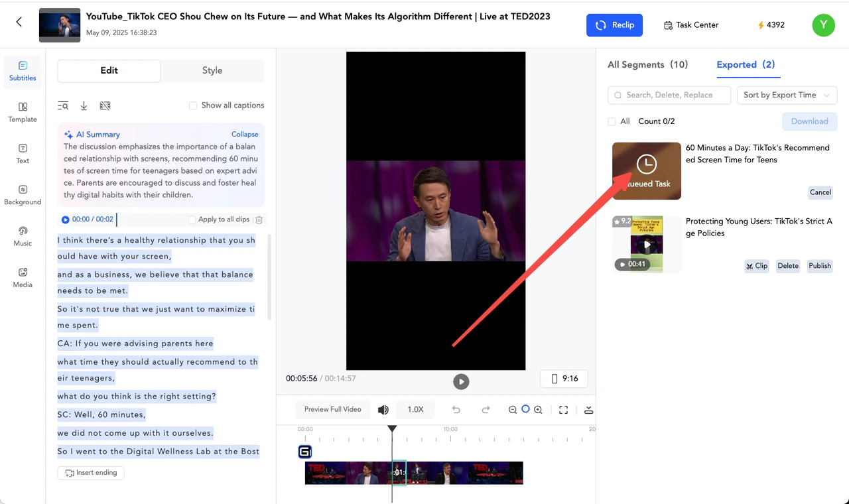Open the Queued Task thumbnail
849x504 pixels.
647,171
